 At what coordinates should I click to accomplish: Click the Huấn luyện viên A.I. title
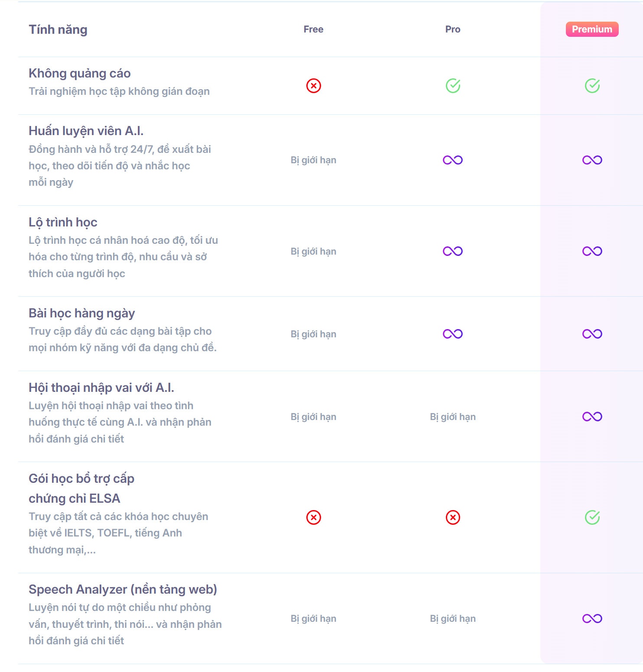86,131
